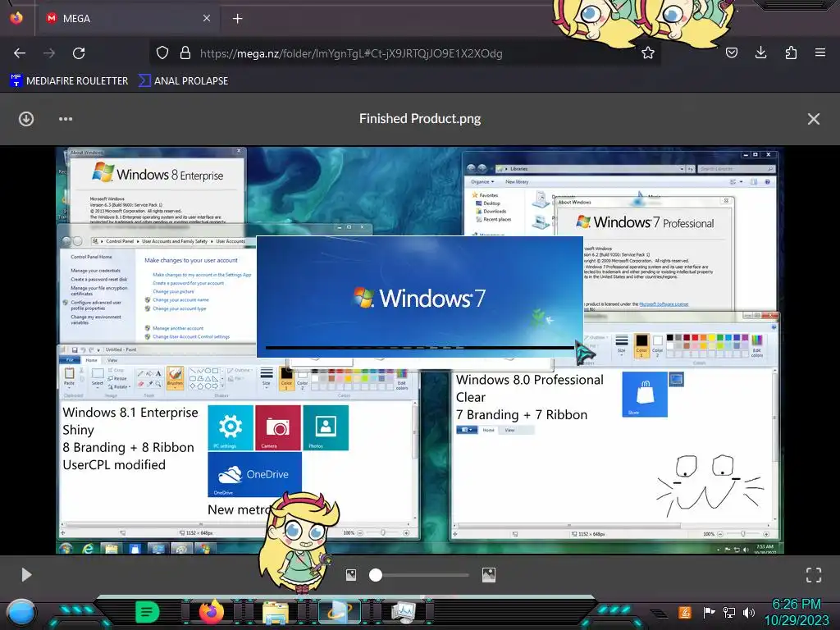The height and width of the screenshot is (630, 840).
Task: Click the forward navigation arrow
Action: tap(49, 53)
